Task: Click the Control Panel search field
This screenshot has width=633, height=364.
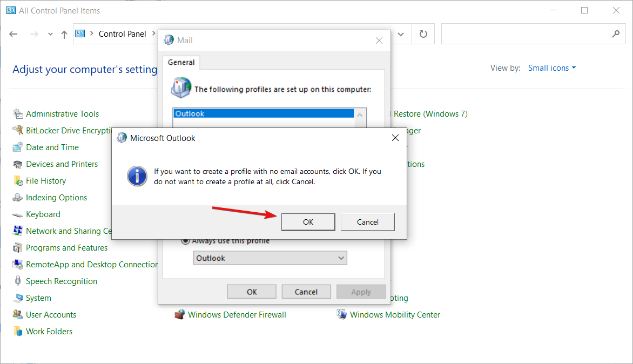Action: click(533, 34)
